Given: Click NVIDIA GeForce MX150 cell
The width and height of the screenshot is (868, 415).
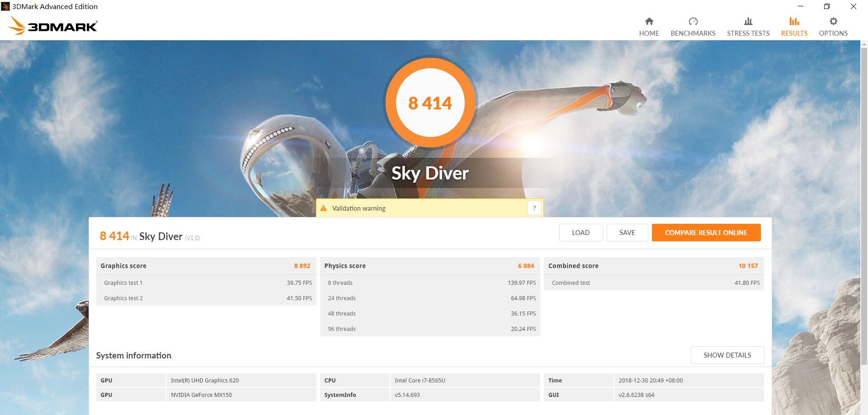Looking at the screenshot, I should pos(241,395).
